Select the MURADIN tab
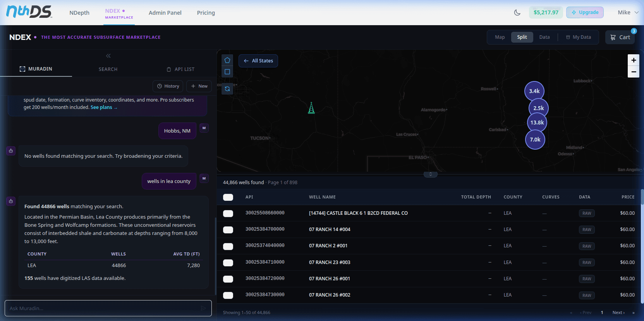The image size is (644, 321). (36, 69)
